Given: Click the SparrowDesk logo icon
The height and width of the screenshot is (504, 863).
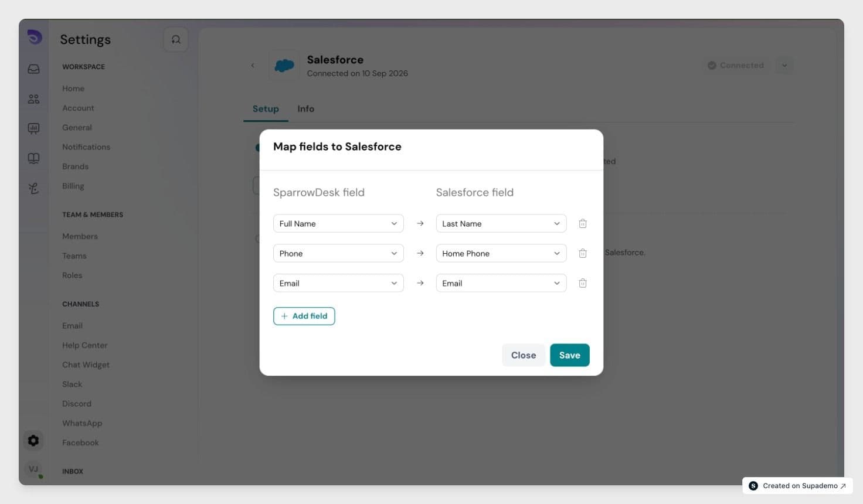Looking at the screenshot, I should [35, 38].
